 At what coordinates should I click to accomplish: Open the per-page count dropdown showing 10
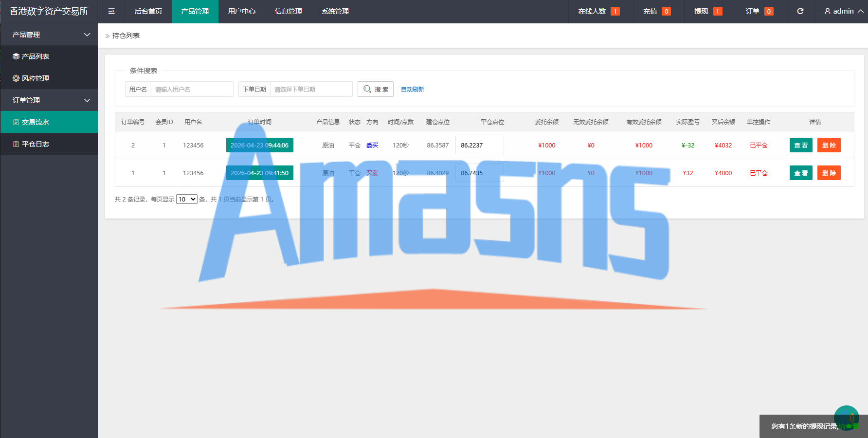click(187, 199)
